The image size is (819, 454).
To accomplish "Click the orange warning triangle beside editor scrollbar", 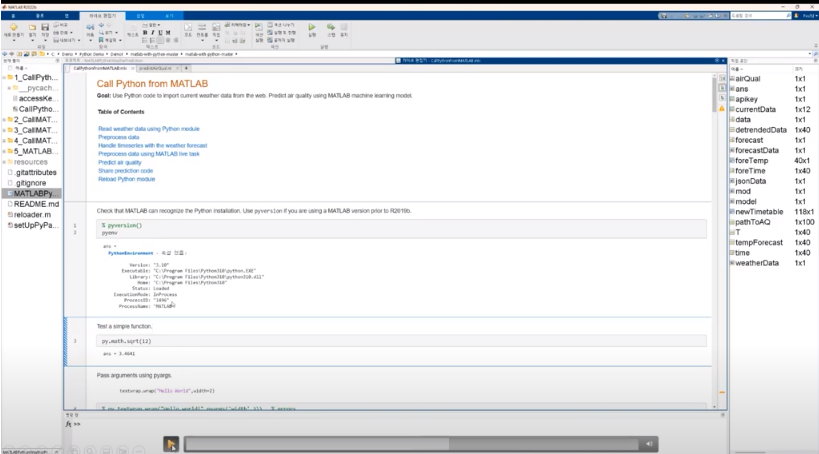I will pyautogui.click(x=722, y=109).
